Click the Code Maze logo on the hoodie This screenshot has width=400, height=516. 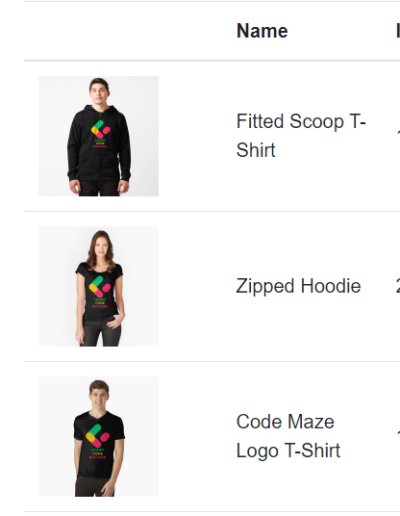point(100,129)
